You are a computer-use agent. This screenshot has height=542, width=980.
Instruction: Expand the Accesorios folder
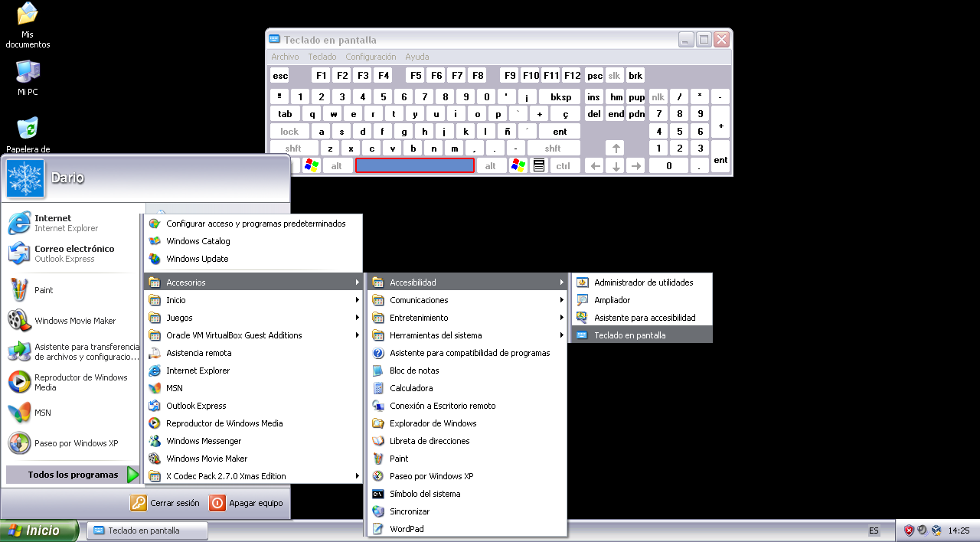253,282
